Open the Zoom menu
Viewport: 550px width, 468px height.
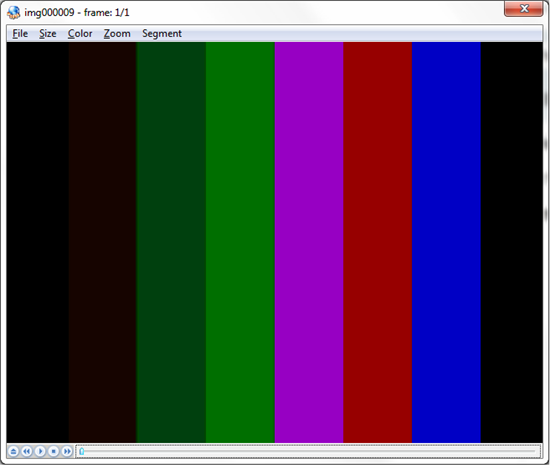point(117,34)
